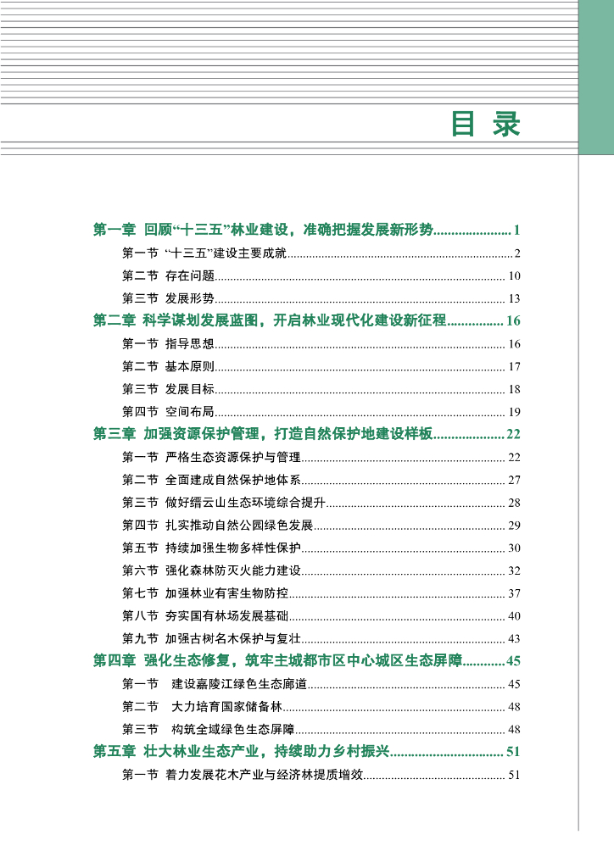Jump to 第四章 强化生态修复 chapter heading
This screenshot has width=614, height=868.
306,660
